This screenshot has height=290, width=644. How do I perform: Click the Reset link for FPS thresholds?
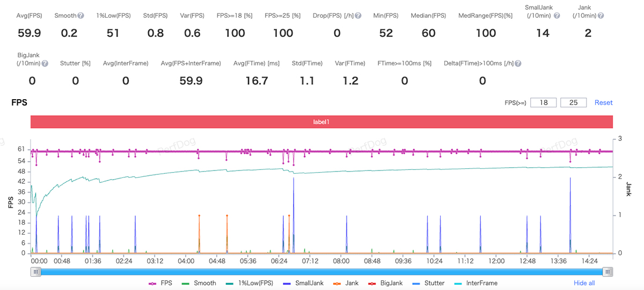(x=603, y=102)
